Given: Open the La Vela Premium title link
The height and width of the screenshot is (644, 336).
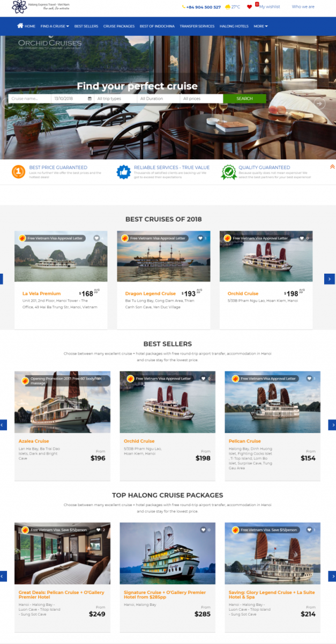Looking at the screenshot, I should coord(41,294).
